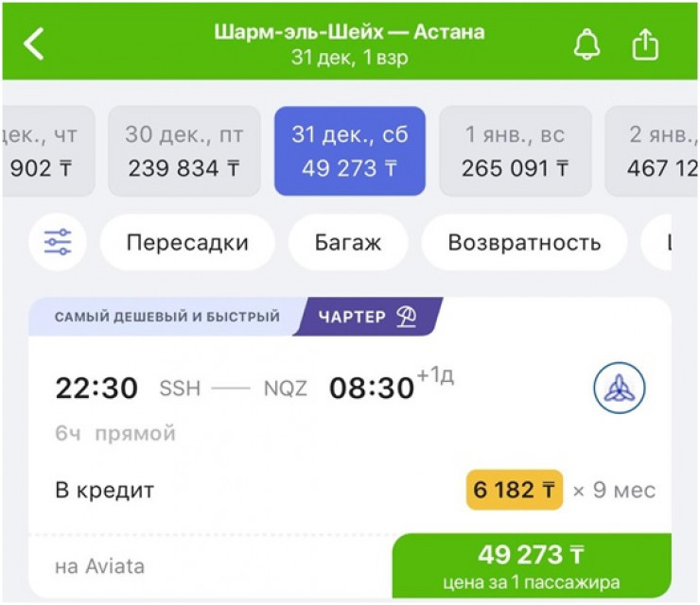Tap the Шарм-эль-Шейх — Астана route title
The width and height of the screenshot is (700, 605).
click(x=349, y=32)
